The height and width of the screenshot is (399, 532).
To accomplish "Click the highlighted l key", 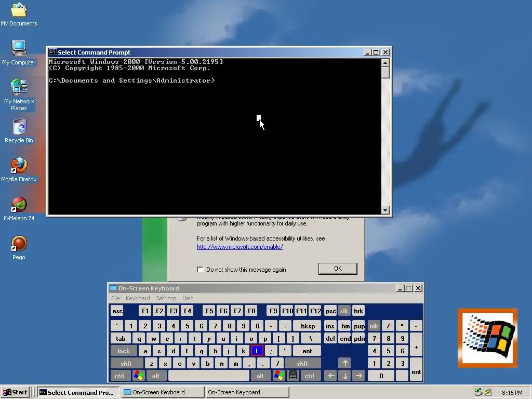I will [x=257, y=351].
